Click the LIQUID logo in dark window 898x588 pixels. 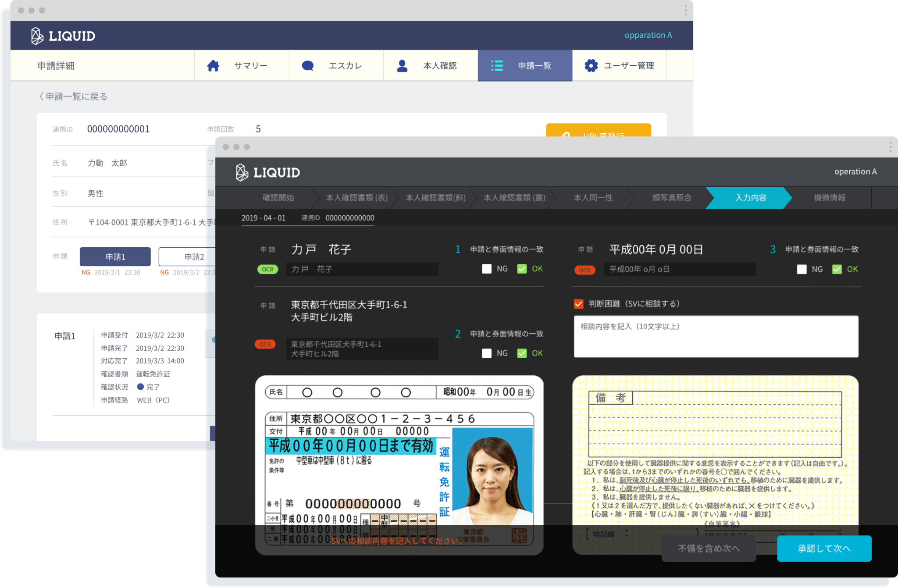coord(268,172)
